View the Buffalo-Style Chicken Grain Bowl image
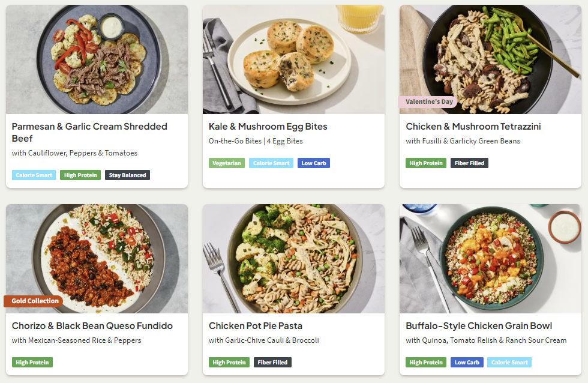588x383 pixels. click(490, 259)
